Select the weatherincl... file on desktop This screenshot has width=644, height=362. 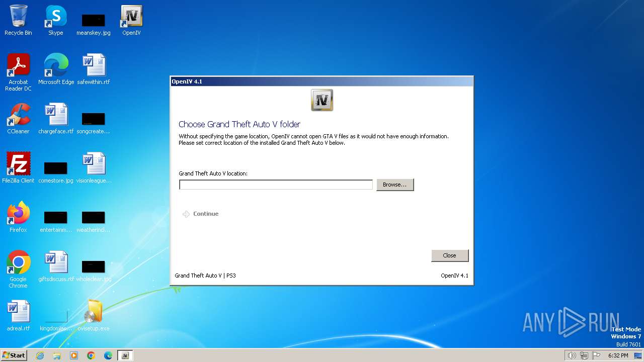coord(94,222)
